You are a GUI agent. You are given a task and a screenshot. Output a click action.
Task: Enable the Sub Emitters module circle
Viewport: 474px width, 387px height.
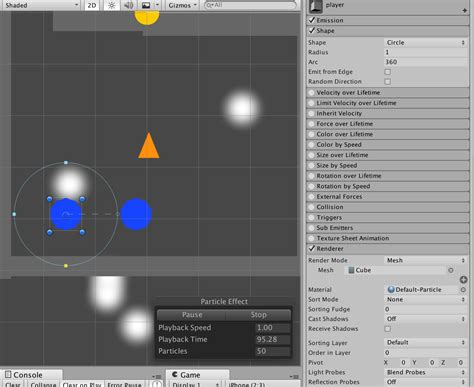pos(312,228)
